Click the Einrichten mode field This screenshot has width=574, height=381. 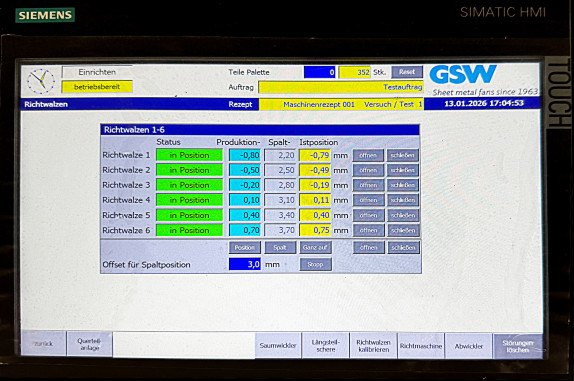[x=97, y=72]
